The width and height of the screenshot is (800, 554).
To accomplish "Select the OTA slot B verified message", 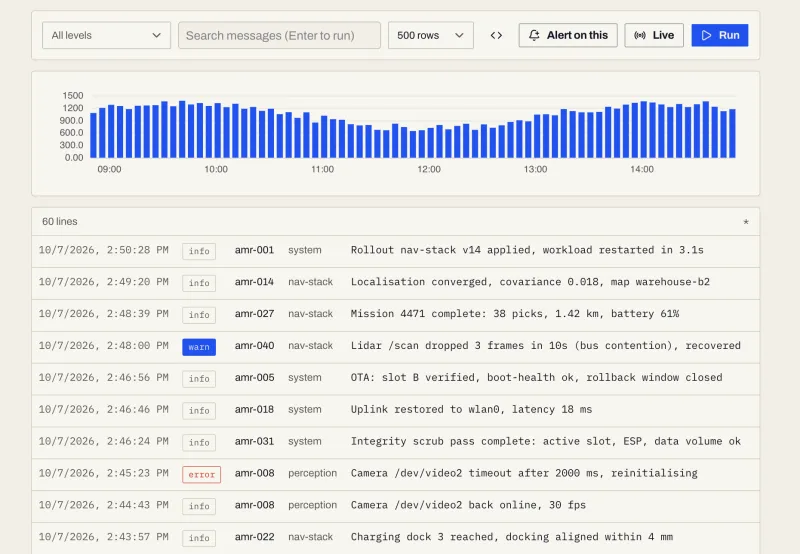I will click(536, 377).
